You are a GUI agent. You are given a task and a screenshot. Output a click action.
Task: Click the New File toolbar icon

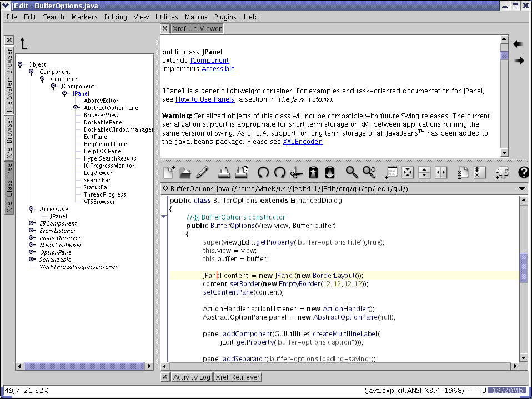click(x=169, y=172)
